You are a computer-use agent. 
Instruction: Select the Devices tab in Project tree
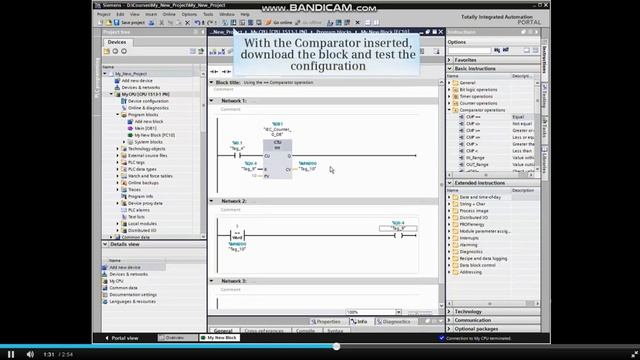click(117, 42)
